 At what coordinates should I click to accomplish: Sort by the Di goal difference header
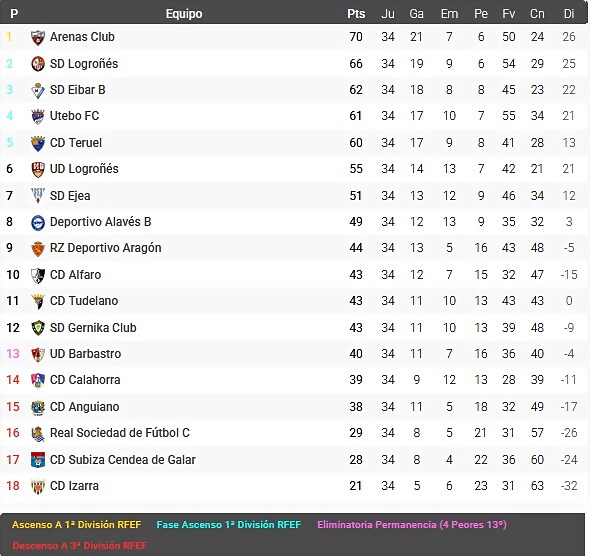coord(569,14)
